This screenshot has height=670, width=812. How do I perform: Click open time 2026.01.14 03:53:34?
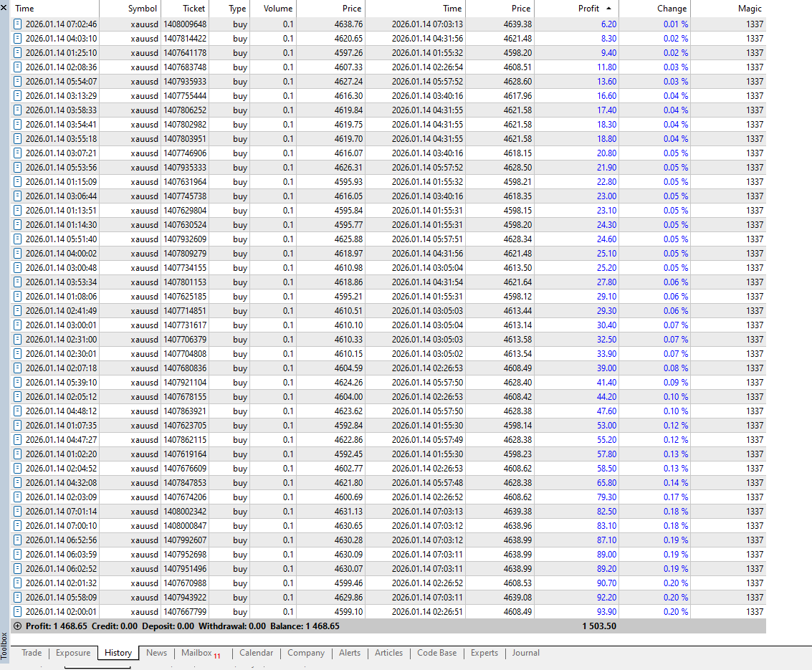pyautogui.click(x=61, y=282)
